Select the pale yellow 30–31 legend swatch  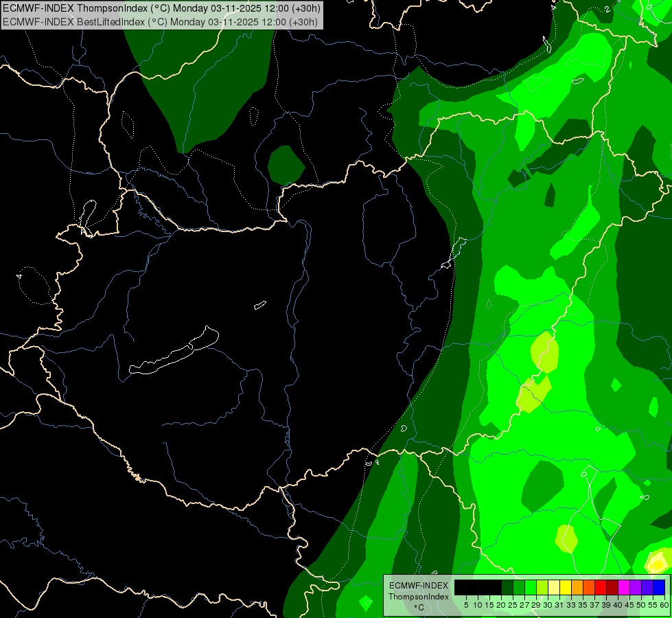pyautogui.click(x=554, y=587)
